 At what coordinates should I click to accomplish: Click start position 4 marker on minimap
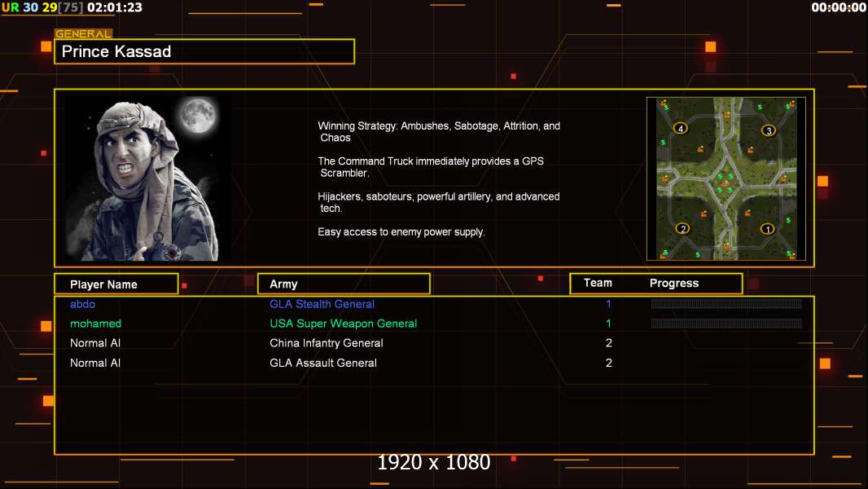(681, 129)
